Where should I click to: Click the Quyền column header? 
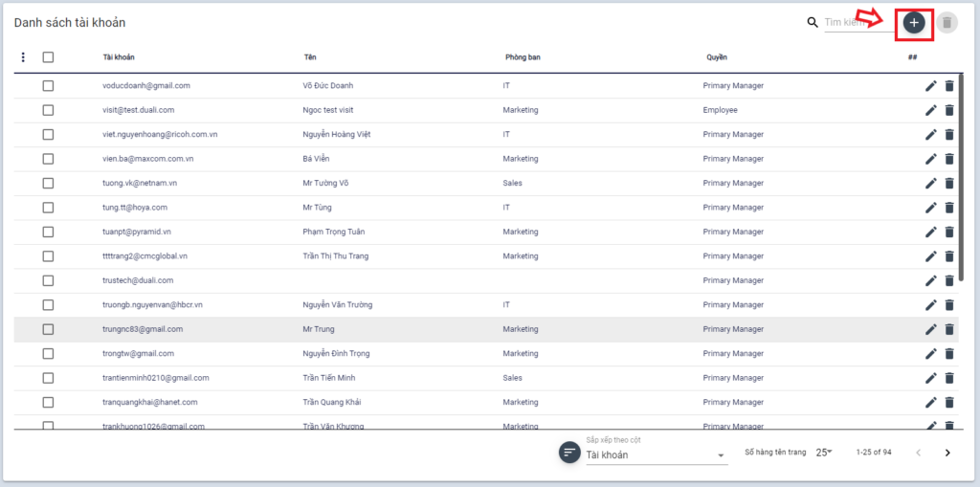[x=717, y=57]
